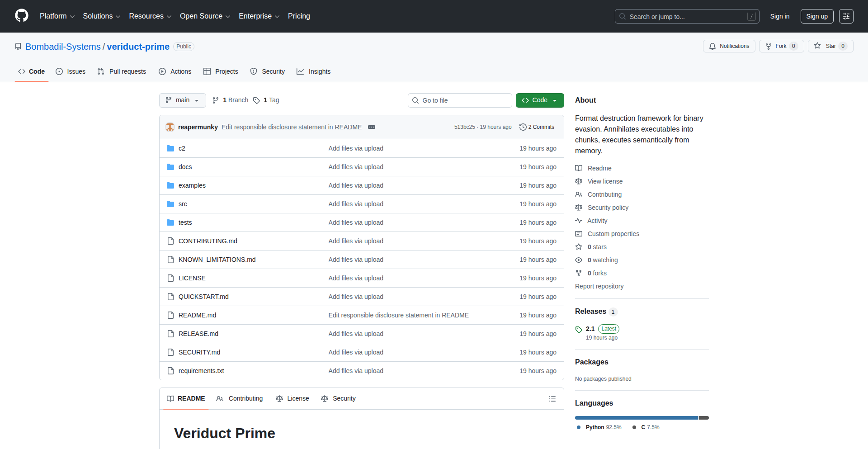Image resolution: width=868 pixels, height=449 pixels.
Task: Open the 2 Commits history
Action: click(x=537, y=127)
